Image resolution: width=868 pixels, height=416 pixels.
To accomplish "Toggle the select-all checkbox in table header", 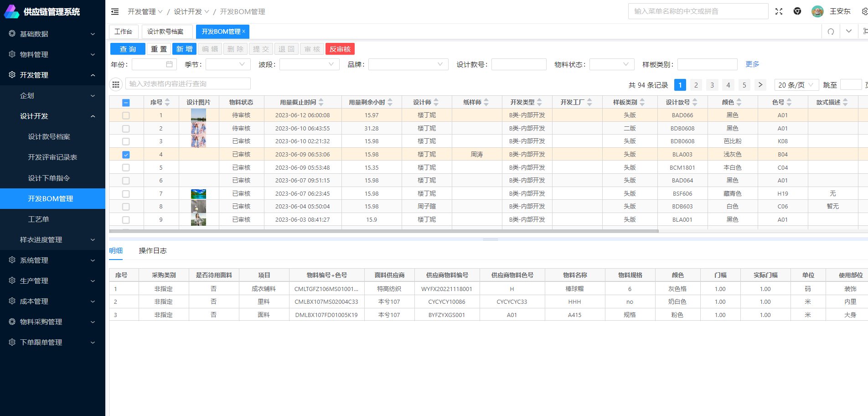I will coord(126,103).
